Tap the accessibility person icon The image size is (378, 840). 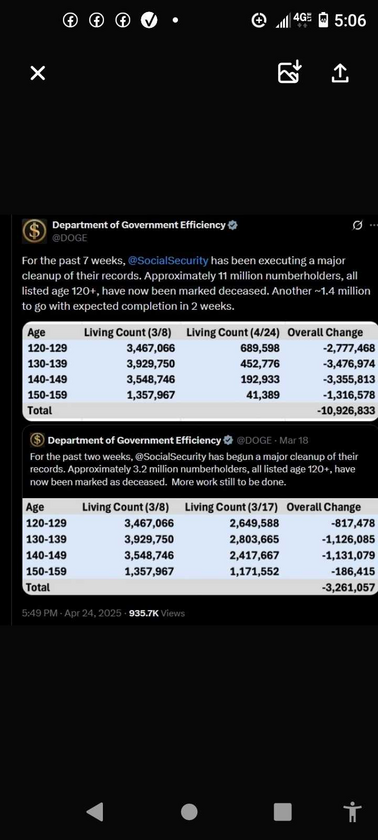tap(353, 812)
